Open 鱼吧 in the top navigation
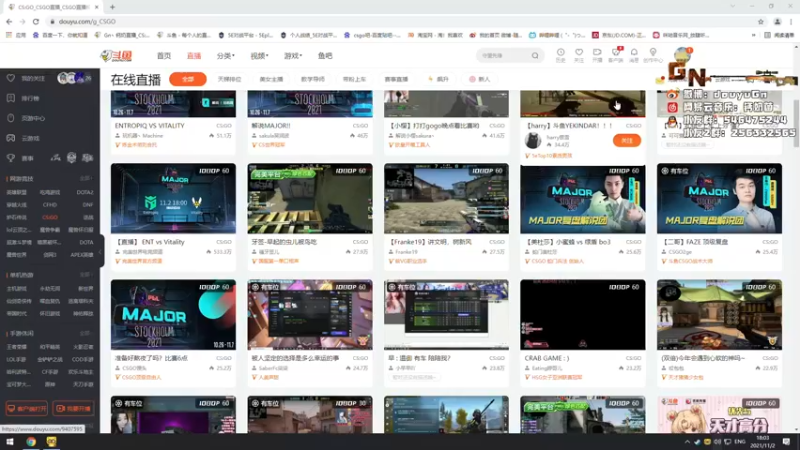Image resolution: width=800 pixels, height=450 pixels. click(x=325, y=56)
